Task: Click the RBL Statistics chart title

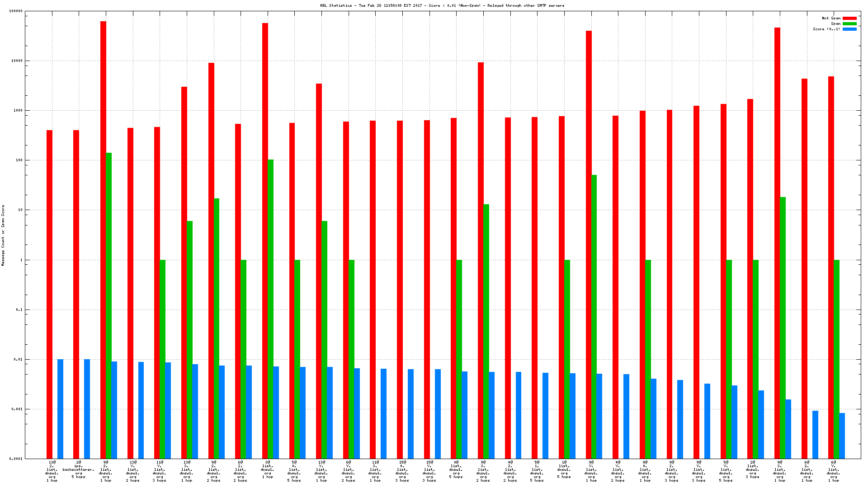Action: tap(442, 5)
